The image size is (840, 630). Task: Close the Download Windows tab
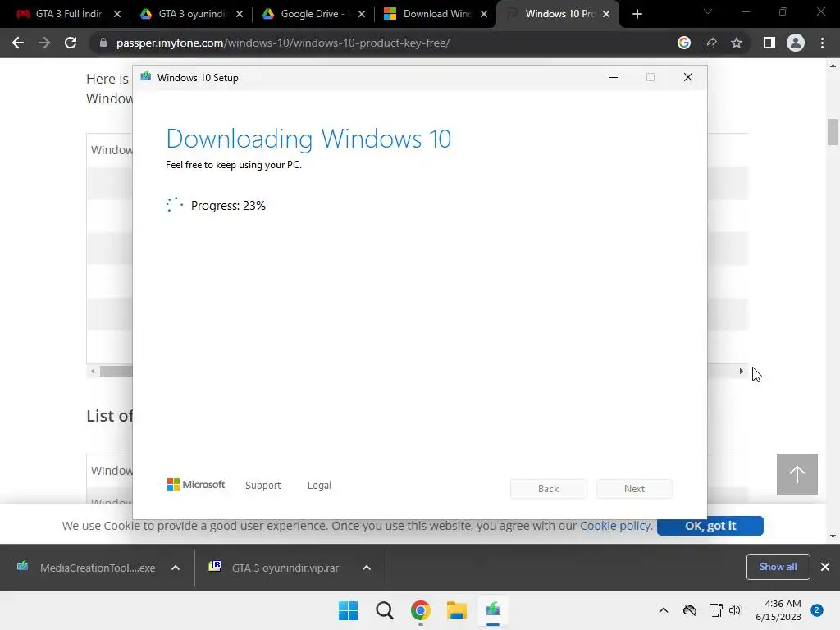pos(484,14)
